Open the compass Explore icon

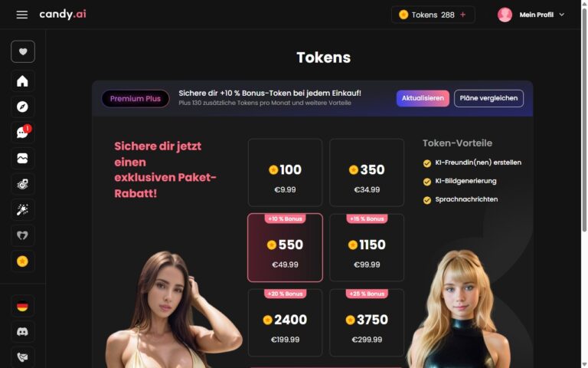[22, 107]
